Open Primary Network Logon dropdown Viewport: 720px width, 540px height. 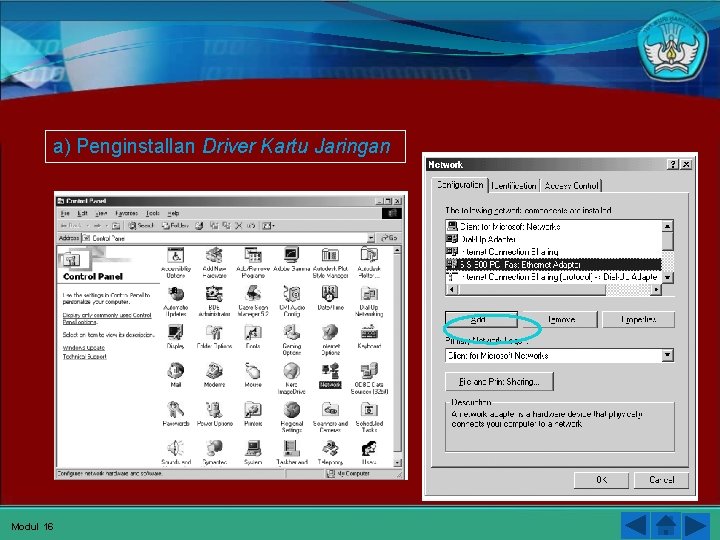[667, 355]
